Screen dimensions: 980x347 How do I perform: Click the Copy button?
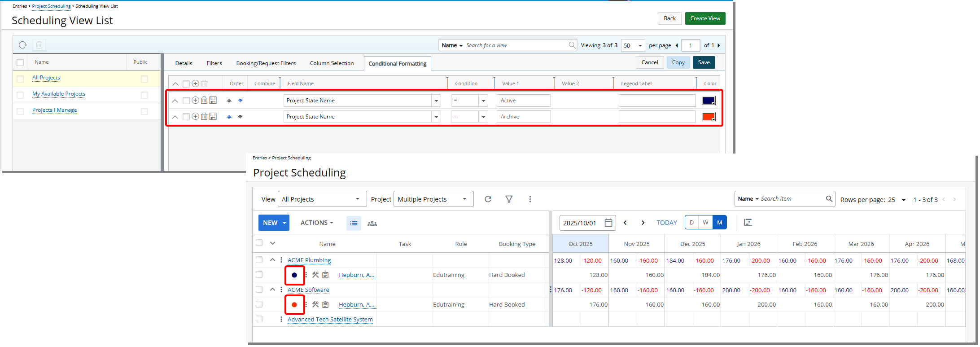[678, 62]
